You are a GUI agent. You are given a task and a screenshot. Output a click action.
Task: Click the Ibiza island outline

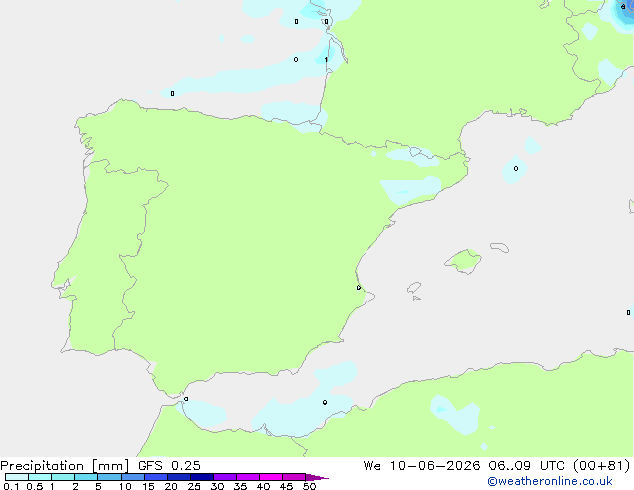click(414, 288)
